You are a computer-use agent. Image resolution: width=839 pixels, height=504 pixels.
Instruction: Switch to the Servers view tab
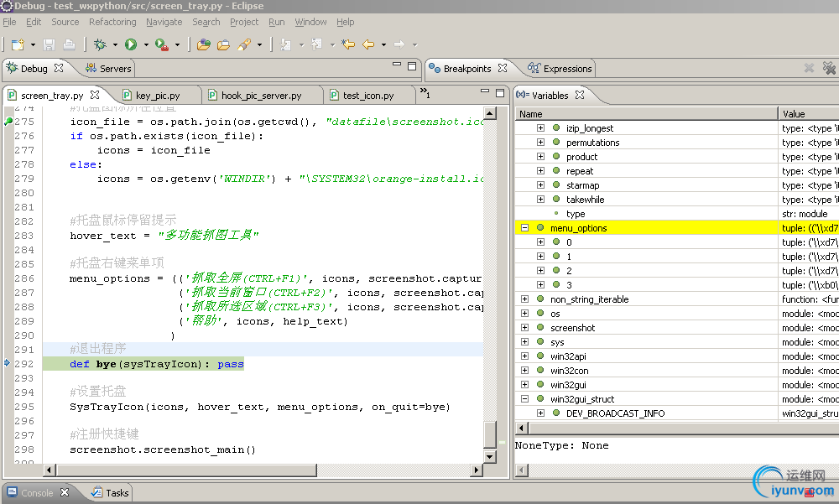(108, 69)
